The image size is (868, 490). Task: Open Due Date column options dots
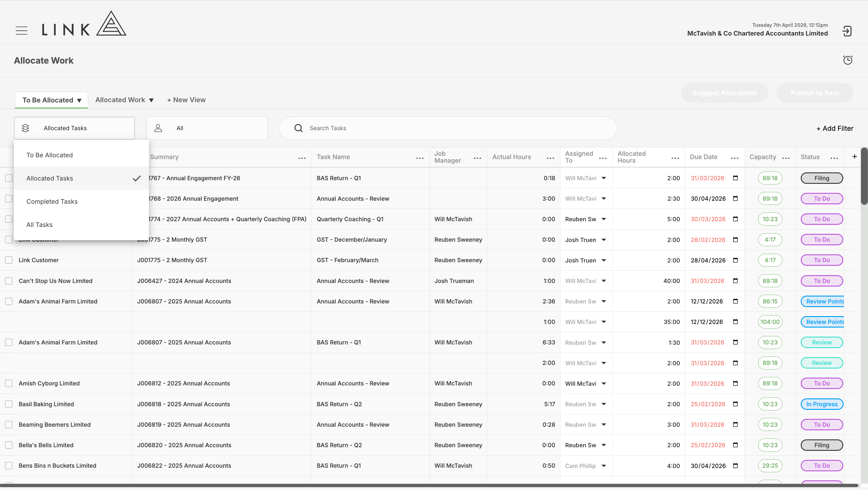coord(735,158)
